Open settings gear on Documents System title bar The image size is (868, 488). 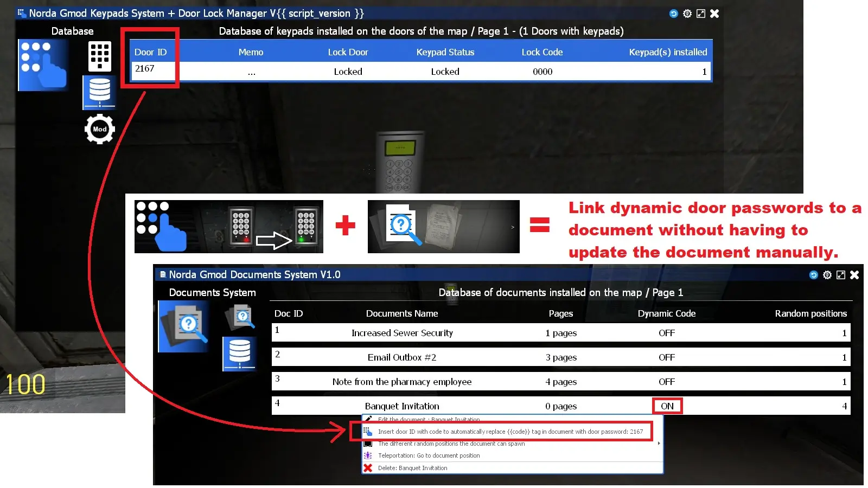tap(827, 275)
